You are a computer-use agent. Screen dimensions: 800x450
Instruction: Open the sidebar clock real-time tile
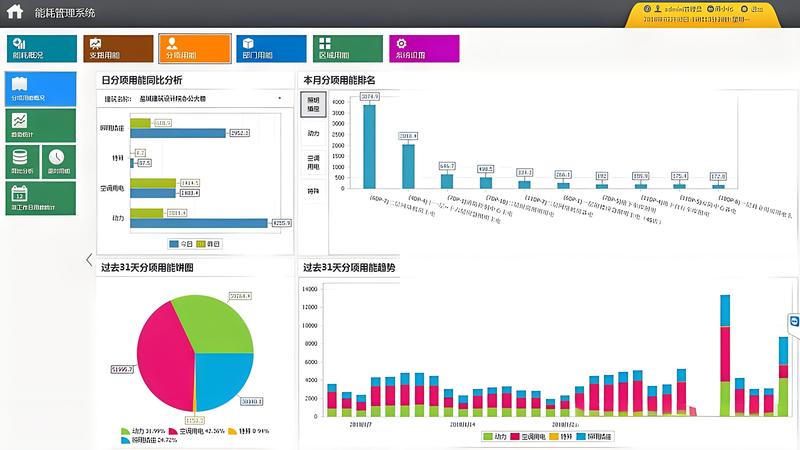57,161
